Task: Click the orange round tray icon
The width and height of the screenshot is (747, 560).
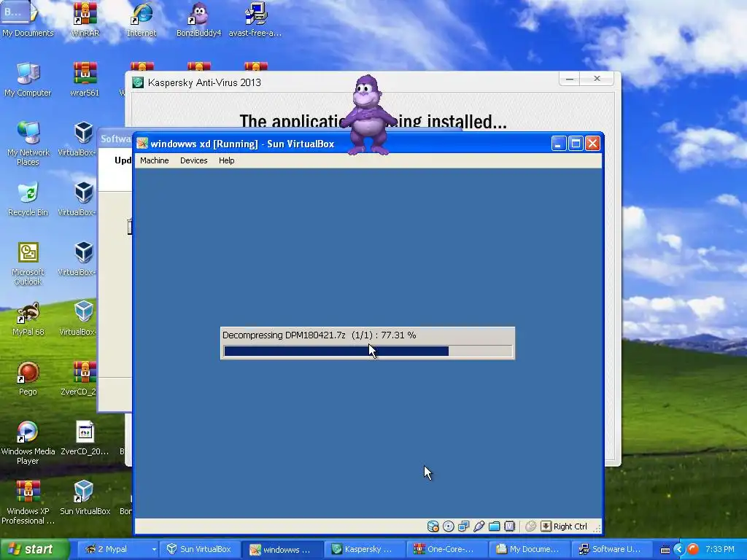Action: [x=693, y=549]
